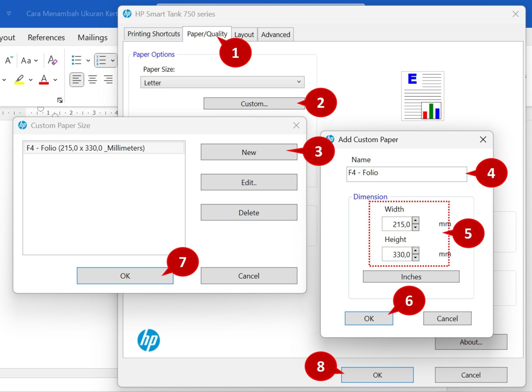The image size is (532, 392).
Task: Click New in Custom Paper Size dialog
Action: point(249,152)
